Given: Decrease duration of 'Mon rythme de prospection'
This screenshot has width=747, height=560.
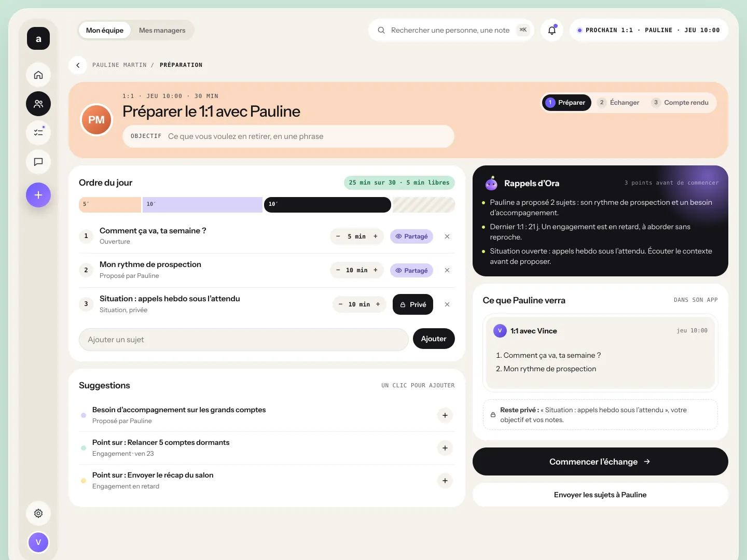Looking at the screenshot, I should [x=338, y=270].
